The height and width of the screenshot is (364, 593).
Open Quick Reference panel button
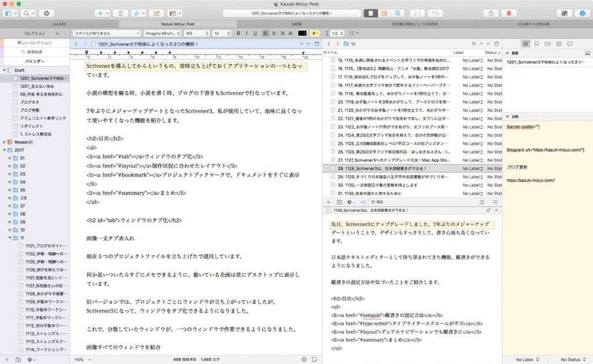coord(156,13)
